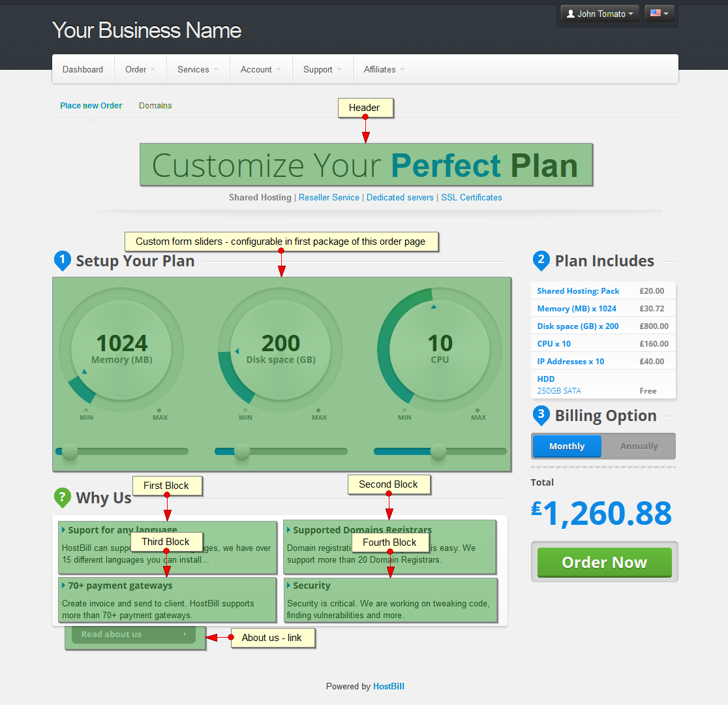The image size is (728, 705).
Task: Switch billing to Annually
Action: pyautogui.click(x=639, y=446)
